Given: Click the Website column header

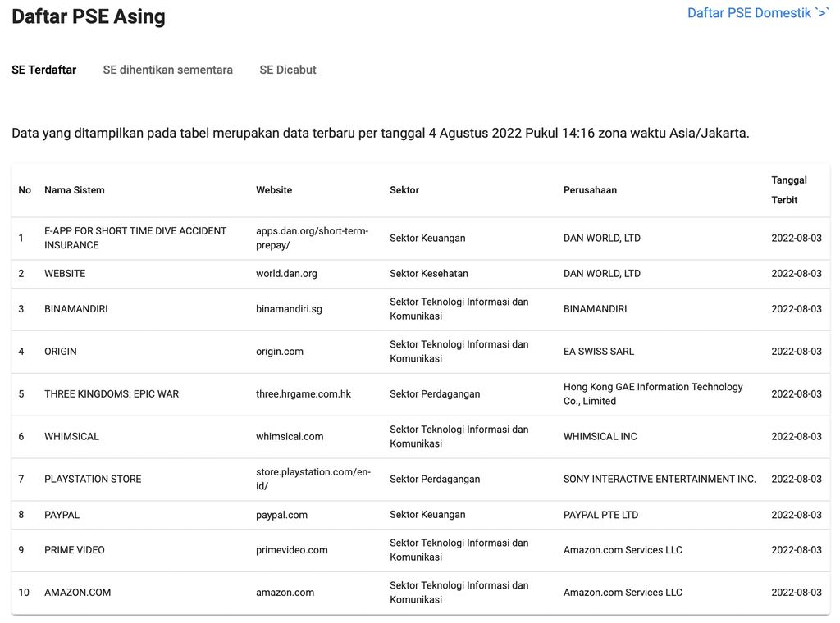Looking at the screenshot, I should (x=274, y=190).
